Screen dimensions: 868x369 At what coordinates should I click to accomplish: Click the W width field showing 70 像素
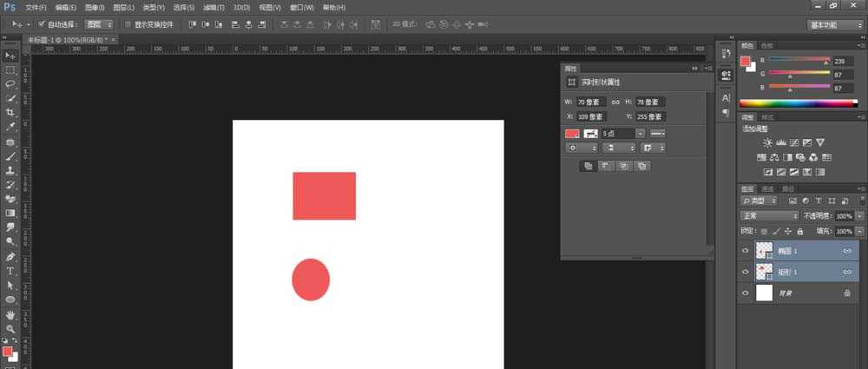(x=592, y=102)
